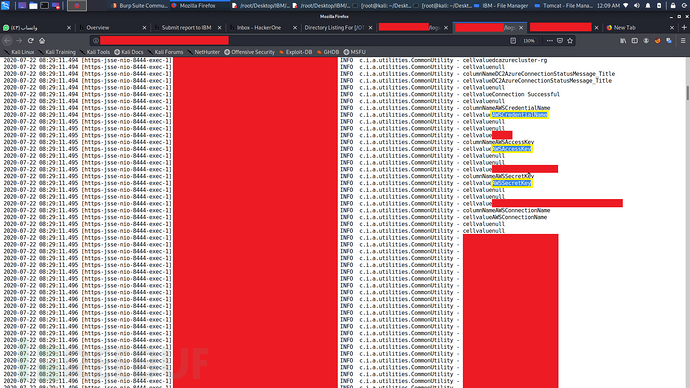This screenshot has height=388, width=690.
Task: Switch to Burp Suite Community taskbar window
Action: [139, 6]
